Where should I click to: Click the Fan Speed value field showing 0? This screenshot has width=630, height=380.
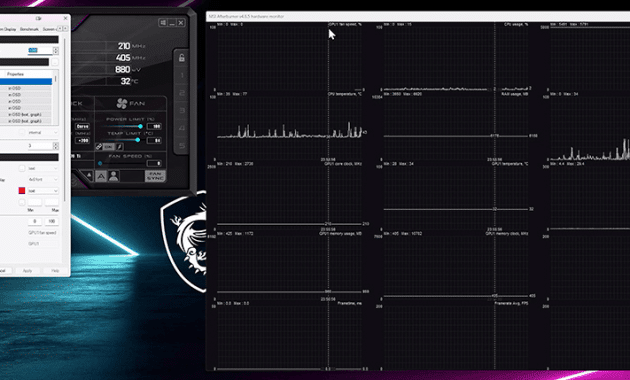coord(154,163)
